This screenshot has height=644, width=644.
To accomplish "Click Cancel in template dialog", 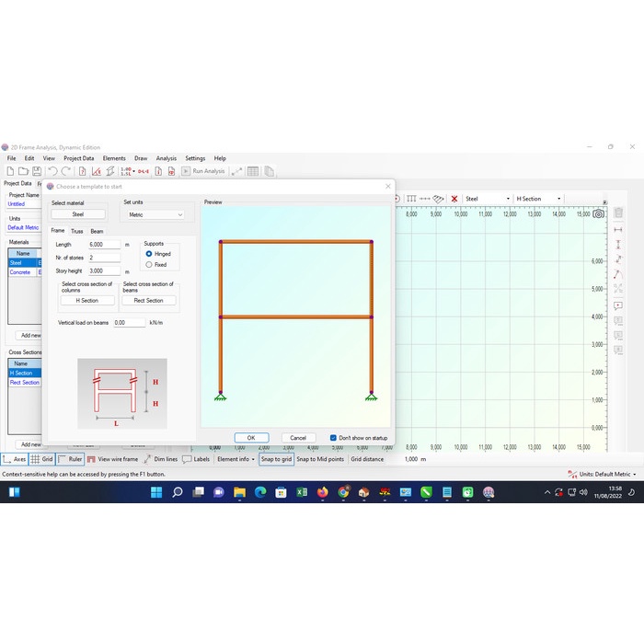I will (298, 438).
